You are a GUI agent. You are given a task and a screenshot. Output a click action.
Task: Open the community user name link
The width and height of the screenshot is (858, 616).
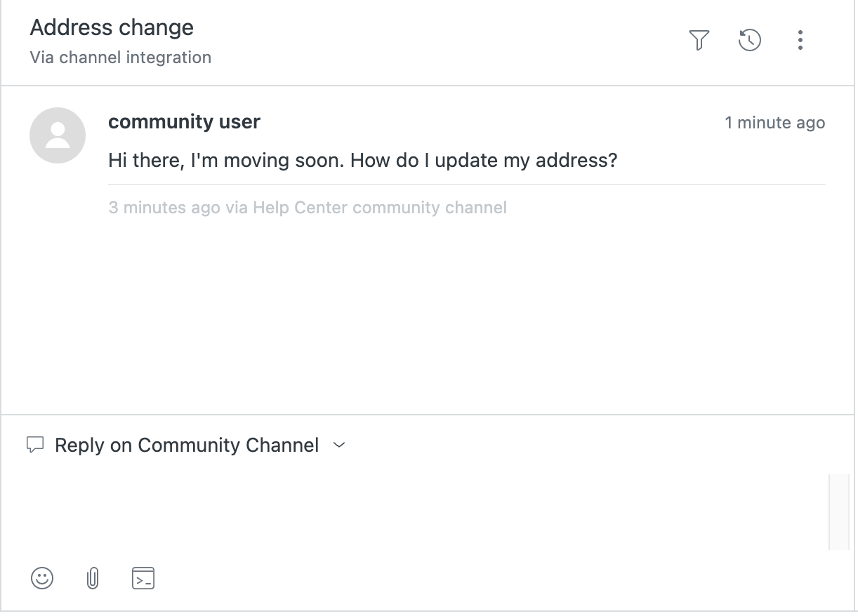pyautogui.click(x=184, y=122)
